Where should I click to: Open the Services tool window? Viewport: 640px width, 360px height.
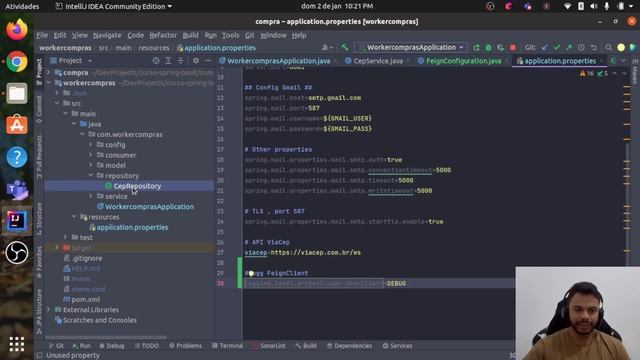coord(398,346)
